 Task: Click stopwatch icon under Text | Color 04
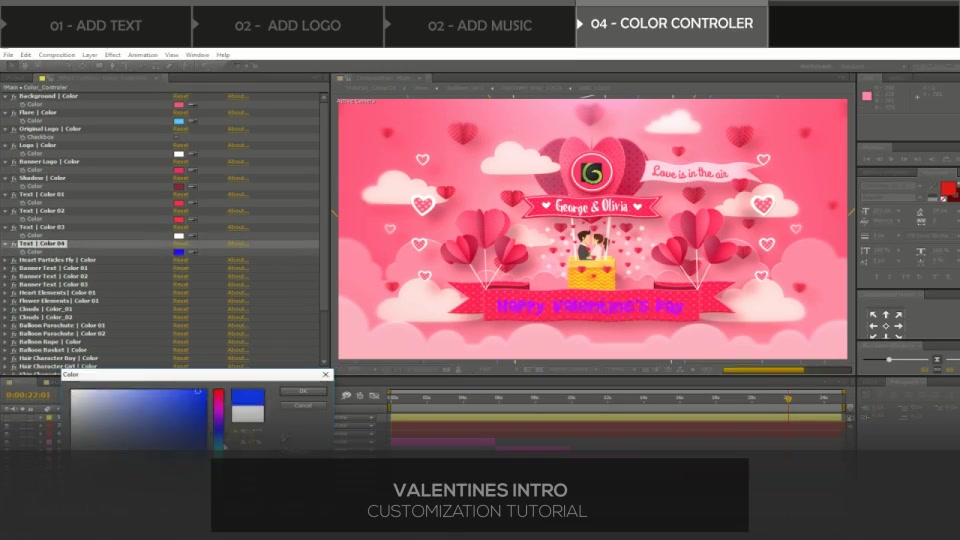click(23, 252)
